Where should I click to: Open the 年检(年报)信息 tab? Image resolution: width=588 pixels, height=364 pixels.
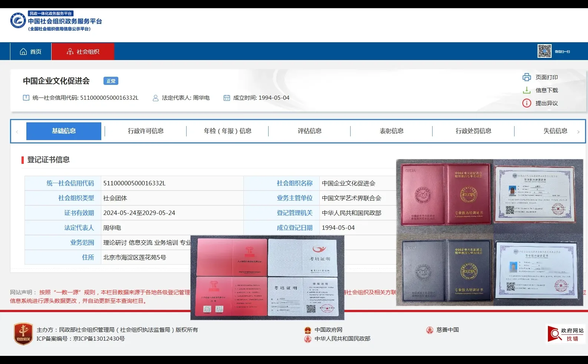click(x=227, y=131)
